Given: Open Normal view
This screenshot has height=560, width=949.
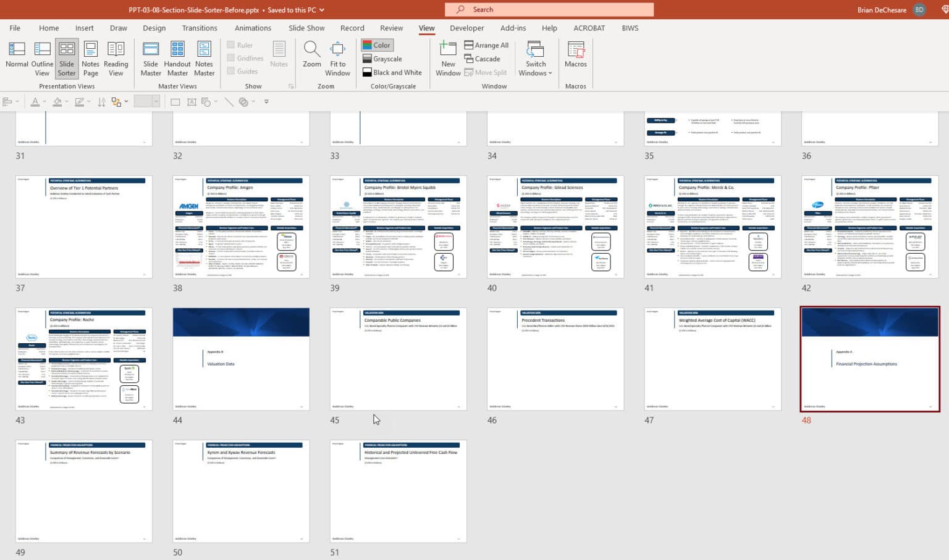Looking at the screenshot, I should [16, 56].
